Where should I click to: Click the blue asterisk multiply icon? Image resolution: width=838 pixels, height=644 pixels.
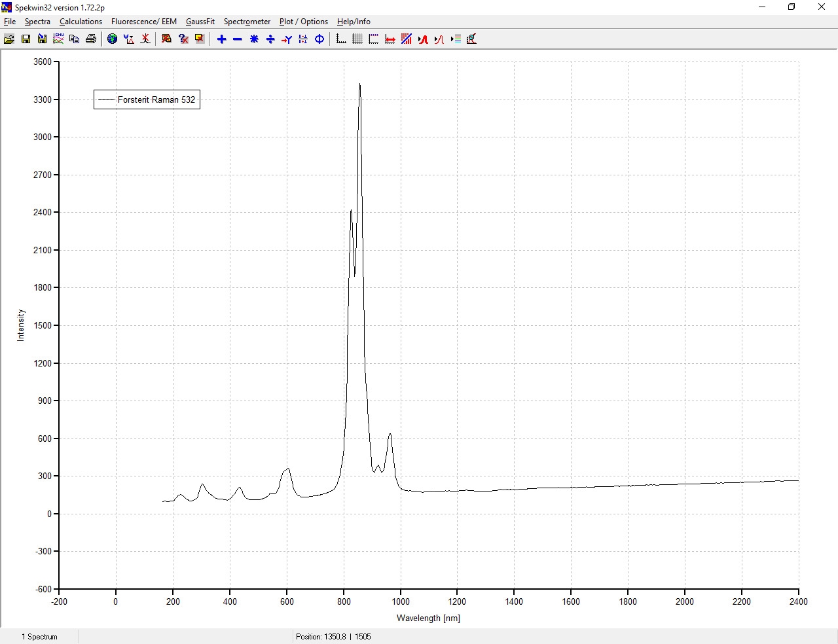tap(254, 39)
